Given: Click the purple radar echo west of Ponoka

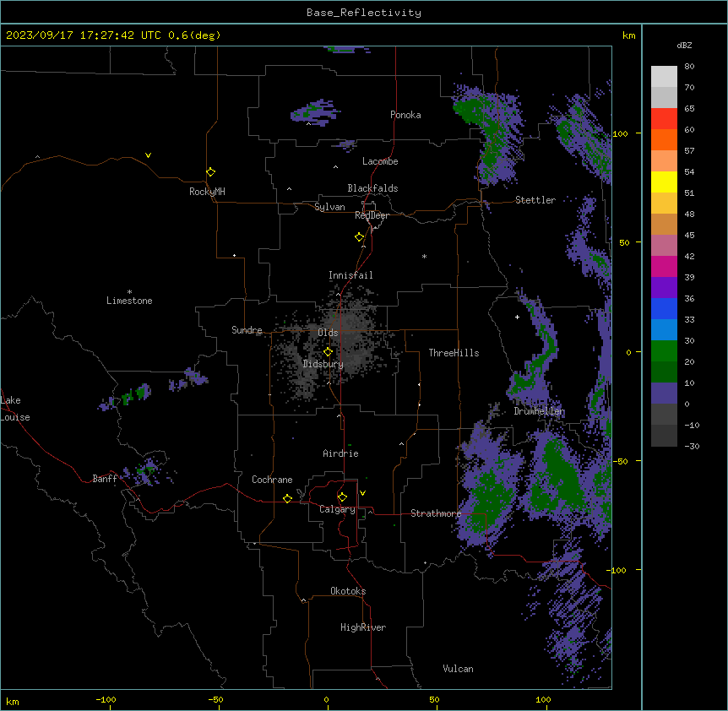Looking at the screenshot, I should pos(314,111).
